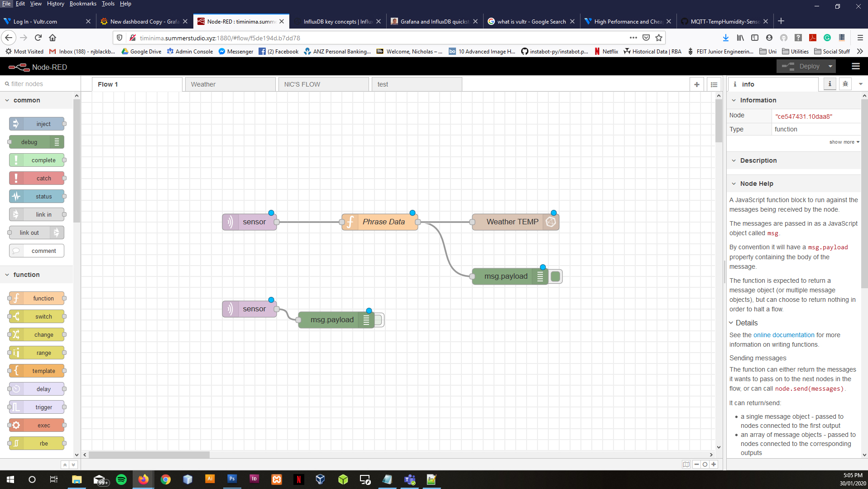Viewport: 868px width, 489px height.
Task: Click the zoom in plus button
Action: [x=714, y=464]
